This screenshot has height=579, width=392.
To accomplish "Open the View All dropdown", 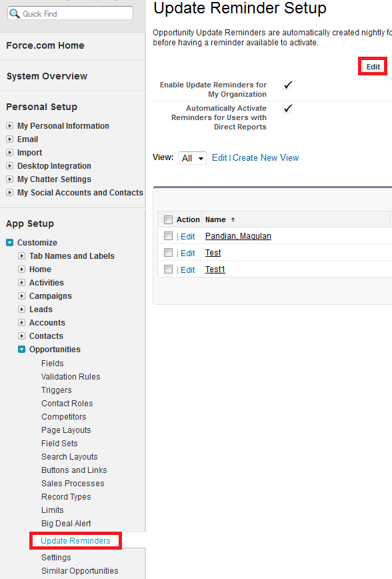I will [193, 158].
